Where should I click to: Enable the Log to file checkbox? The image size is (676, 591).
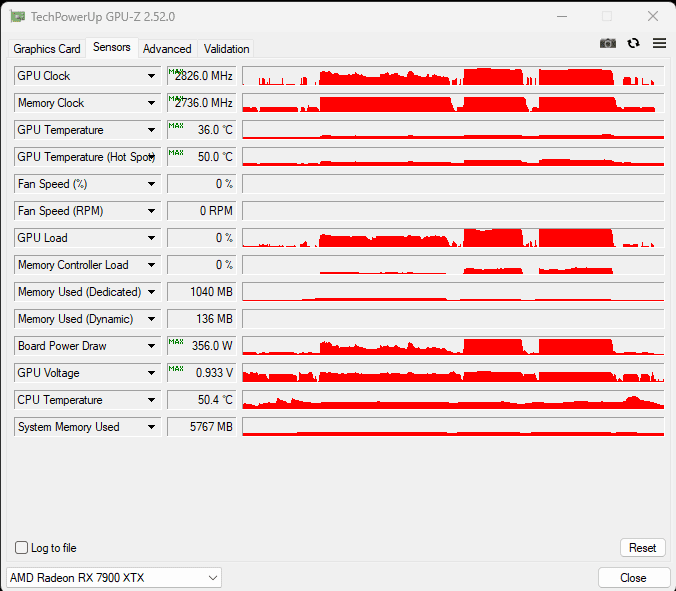[x=22, y=547]
